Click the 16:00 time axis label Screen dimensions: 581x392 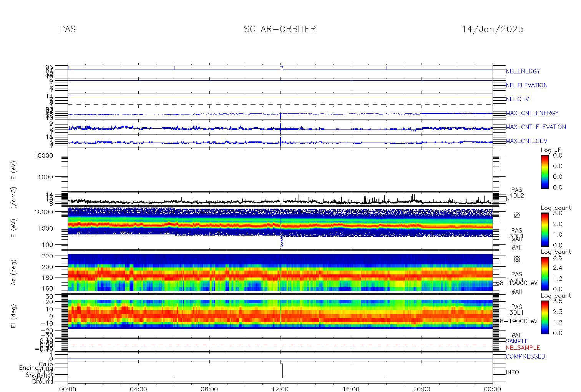351,389
